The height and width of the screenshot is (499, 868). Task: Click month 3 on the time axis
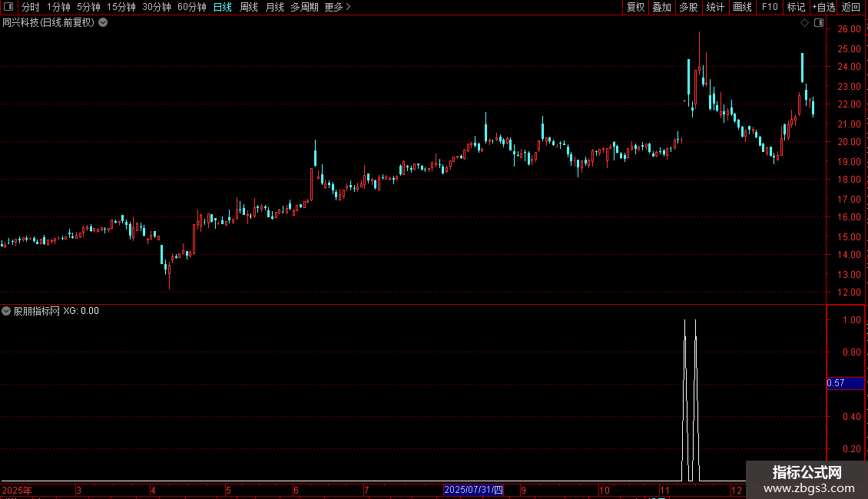78,490
